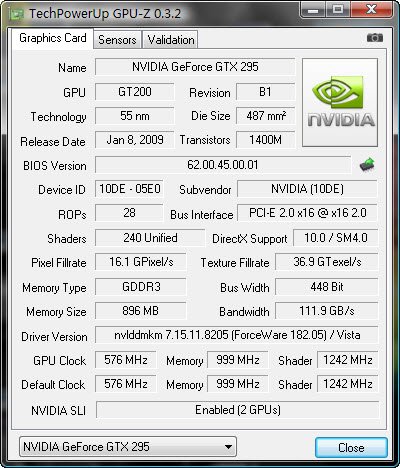This screenshot has width=400, height=468.
Task: Click the GPU Clock row Shader 1242 MHz field
Action: [348, 360]
